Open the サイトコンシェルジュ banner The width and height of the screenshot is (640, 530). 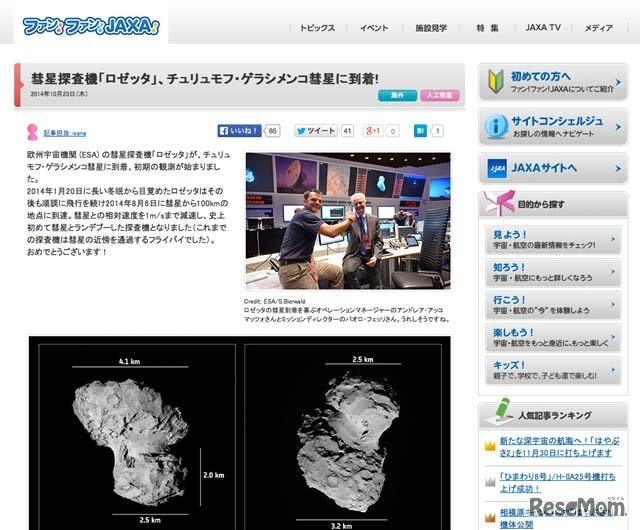553,127
